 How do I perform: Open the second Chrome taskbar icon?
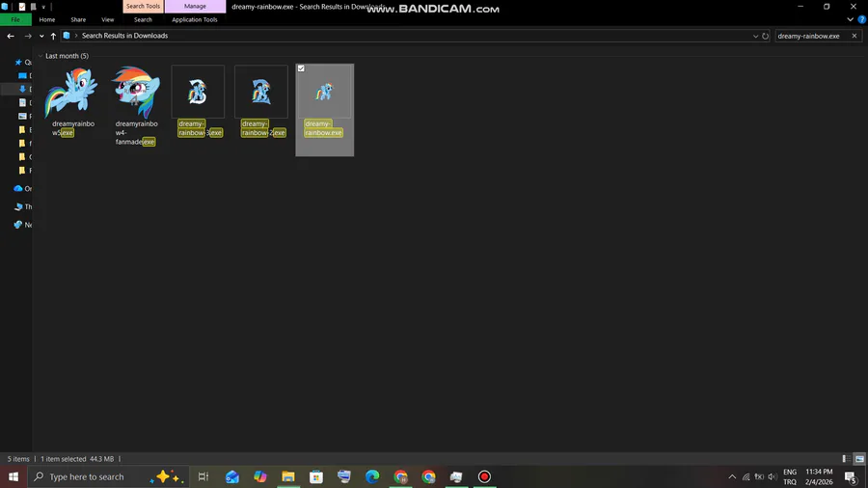(428, 476)
